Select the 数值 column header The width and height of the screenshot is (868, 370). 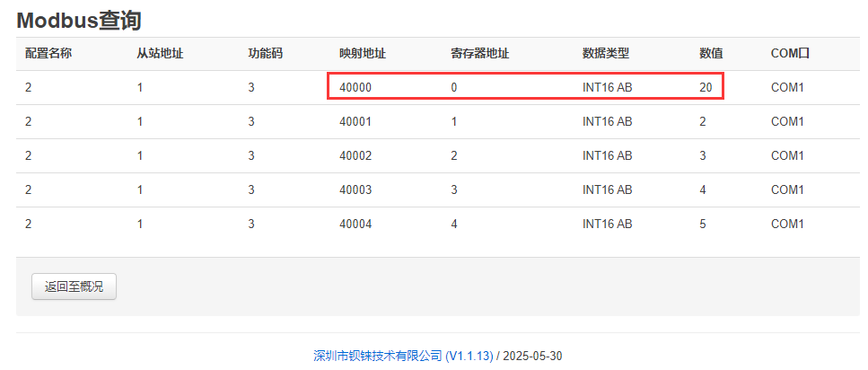coord(711,54)
